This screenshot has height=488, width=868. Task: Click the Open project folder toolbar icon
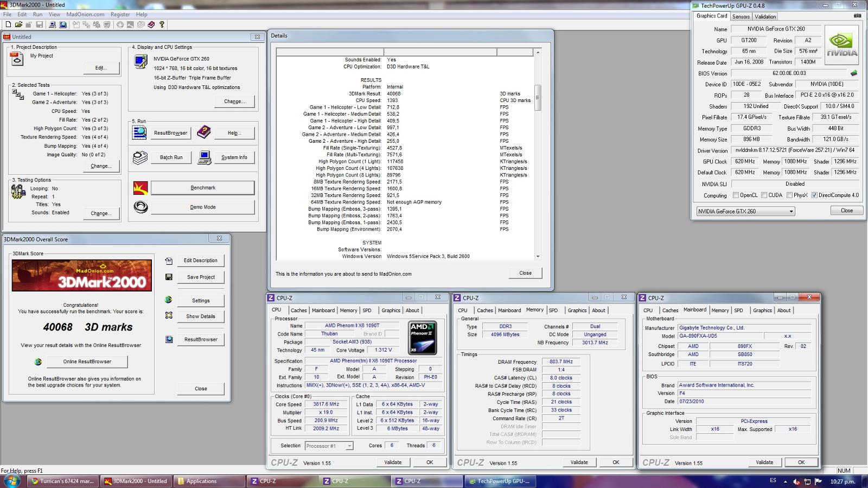pyautogui.click(x=18, y=24)
